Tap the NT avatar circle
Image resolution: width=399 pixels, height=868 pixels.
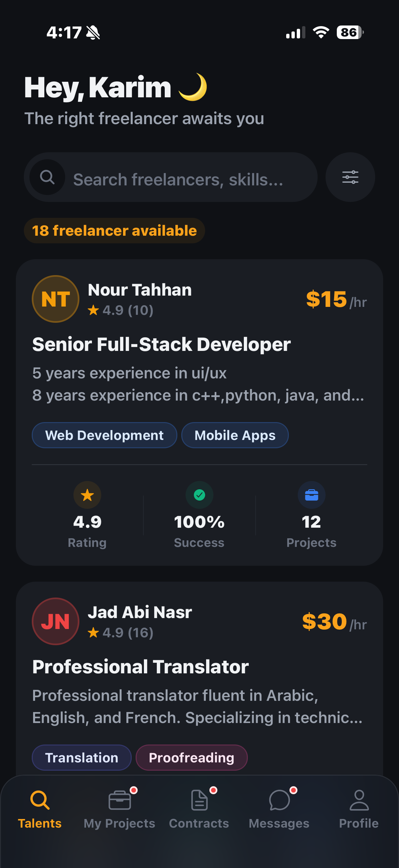tap(56, 299)
